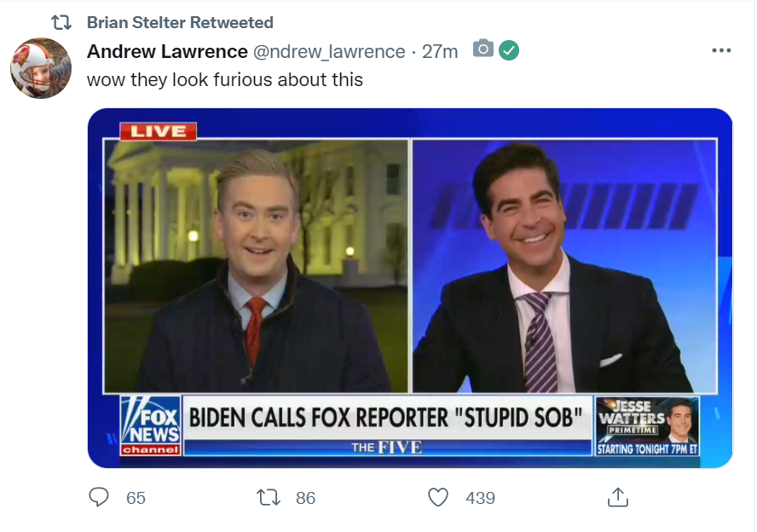Click the @ndrew_lawrence handle

(329, 51)
